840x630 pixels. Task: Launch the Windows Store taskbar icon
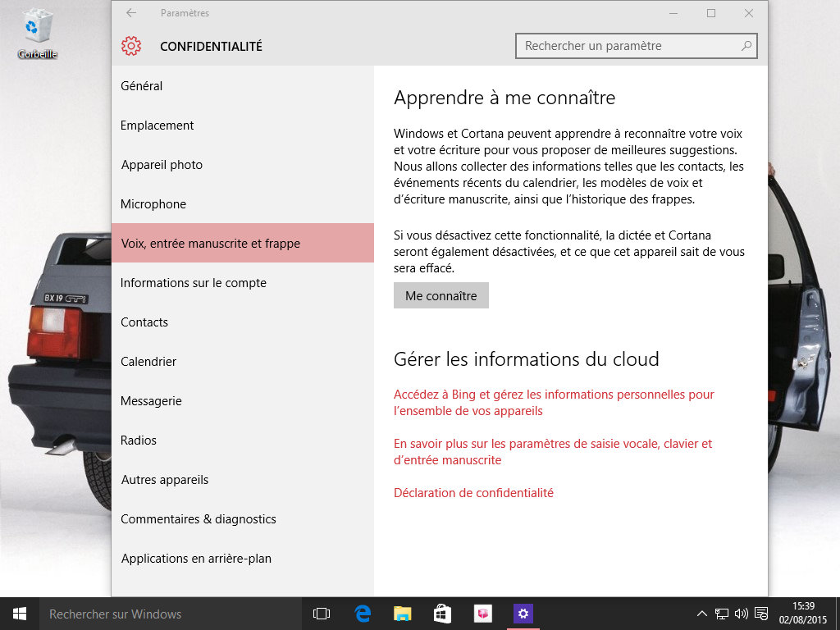[442, 614]
